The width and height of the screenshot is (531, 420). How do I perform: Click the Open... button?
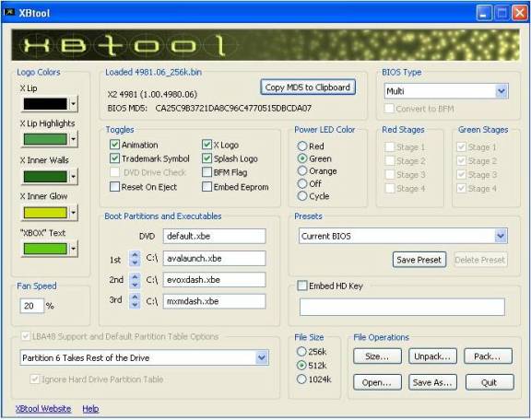pos(377,382)
